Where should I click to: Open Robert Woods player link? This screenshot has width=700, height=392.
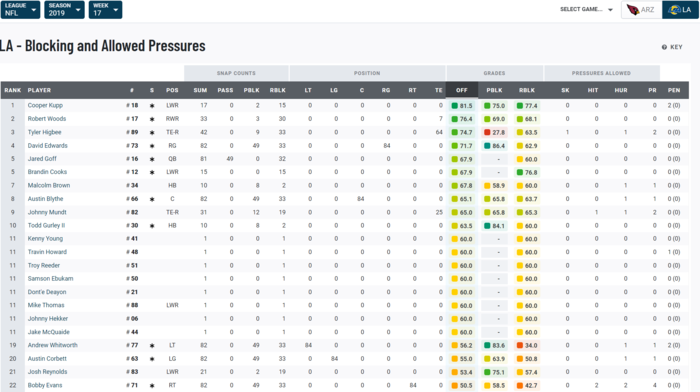[x=47, y=119]
